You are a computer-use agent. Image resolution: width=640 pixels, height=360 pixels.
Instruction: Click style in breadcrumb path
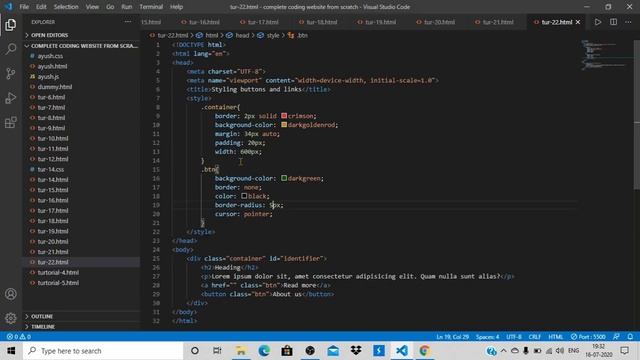(x=273, y=36)
